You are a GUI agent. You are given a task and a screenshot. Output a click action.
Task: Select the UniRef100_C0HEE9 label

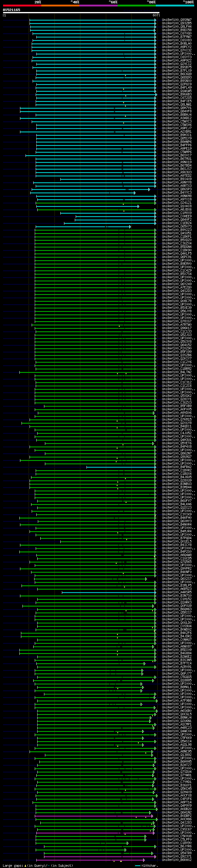[177, 216]
